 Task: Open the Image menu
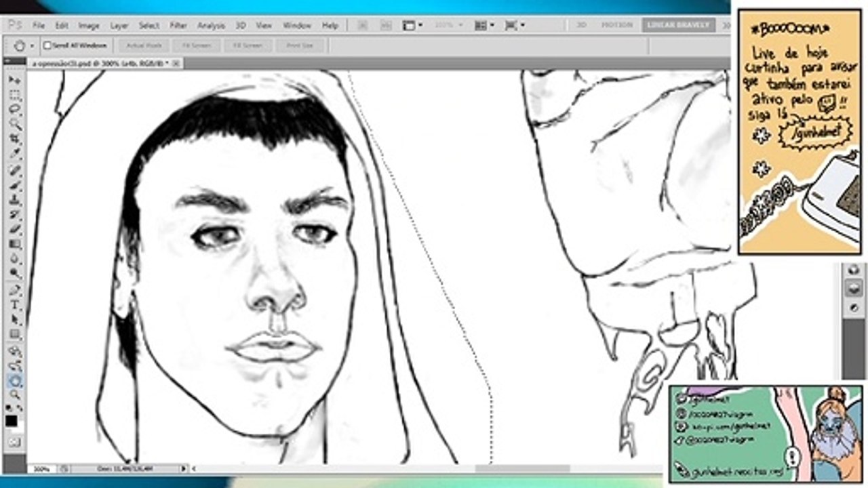pos(89,25)
